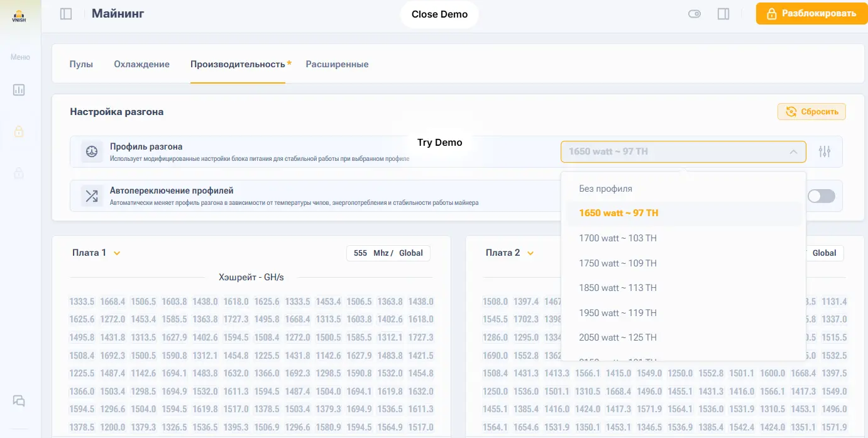Screen dimensions: 868x438
Task: Open the chat support icon
Action: pyautogui.click(x=19, y=401)
